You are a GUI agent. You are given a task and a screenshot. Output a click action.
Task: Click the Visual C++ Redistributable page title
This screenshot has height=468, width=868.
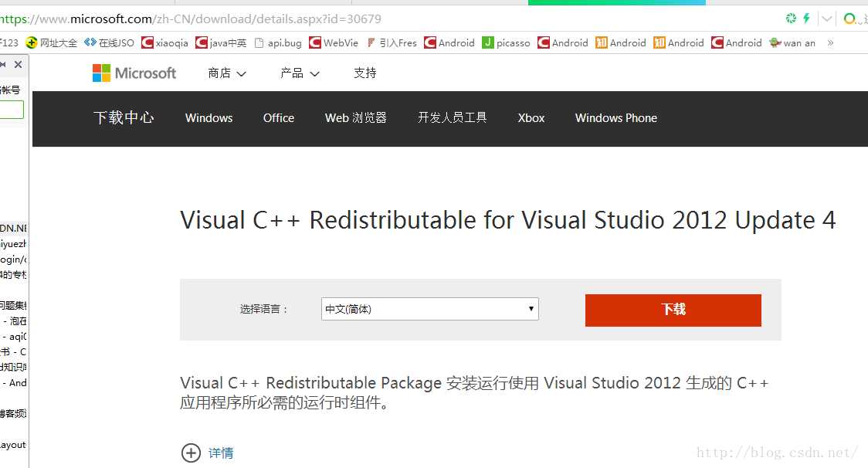pos(507,220)
